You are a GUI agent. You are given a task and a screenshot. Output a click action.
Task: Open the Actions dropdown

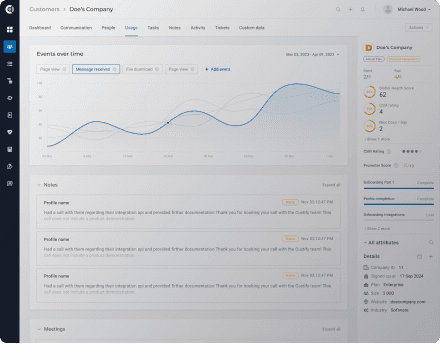419,28
